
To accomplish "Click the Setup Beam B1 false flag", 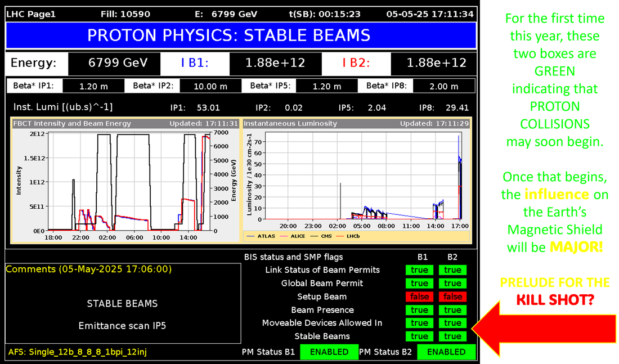I will [419, 296].
